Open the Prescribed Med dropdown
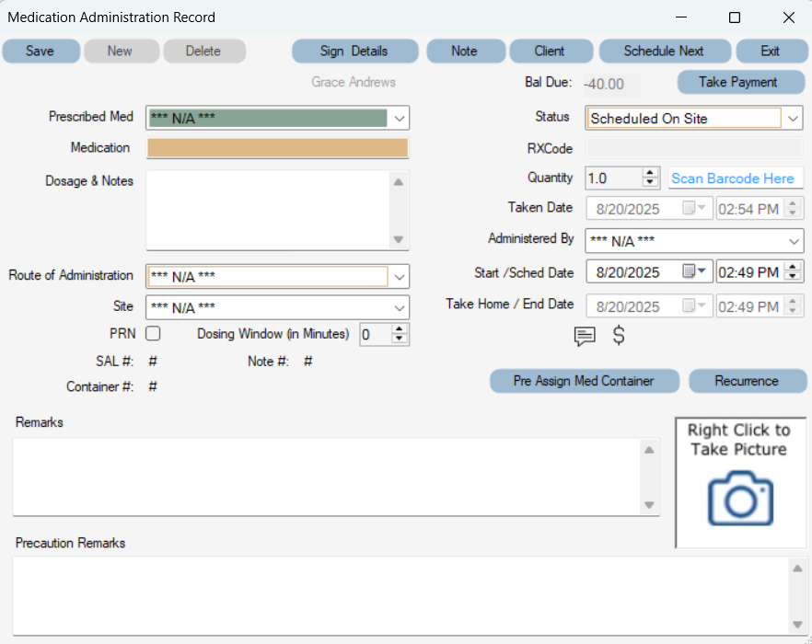 pyautogui.click(x=398, y=118)
